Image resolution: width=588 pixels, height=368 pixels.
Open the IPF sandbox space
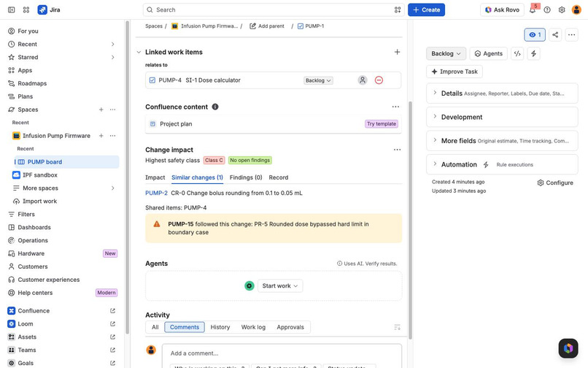click(39, 175)
